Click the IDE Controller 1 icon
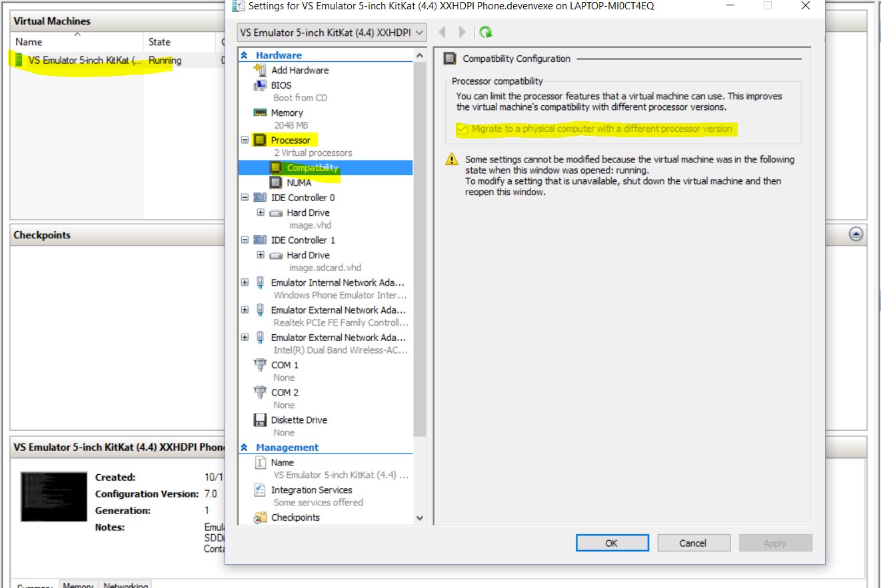881x588 pixels. point(260,240)
